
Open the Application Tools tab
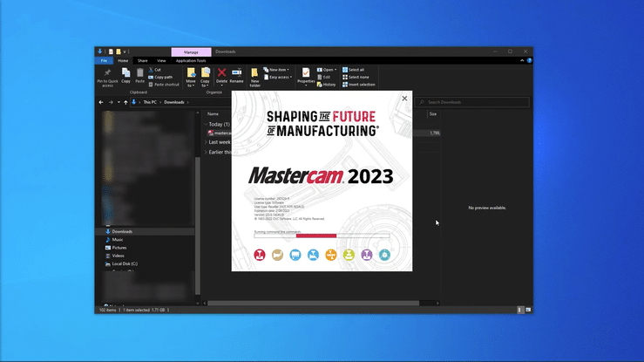[x=191, y=61]
